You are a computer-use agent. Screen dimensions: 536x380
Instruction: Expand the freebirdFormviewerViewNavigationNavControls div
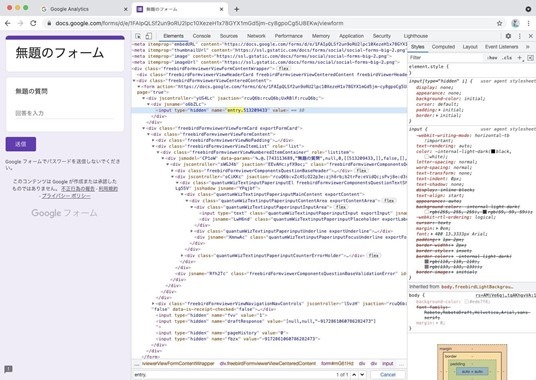[x=153, y=303]
